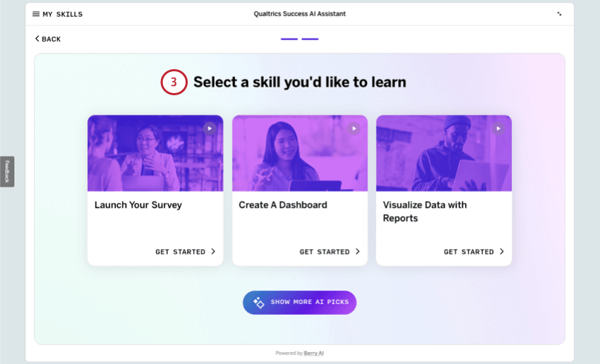Select the Launch Your Survey title text
This screenshot has width=600, height=364.
[x=138, y=205]
